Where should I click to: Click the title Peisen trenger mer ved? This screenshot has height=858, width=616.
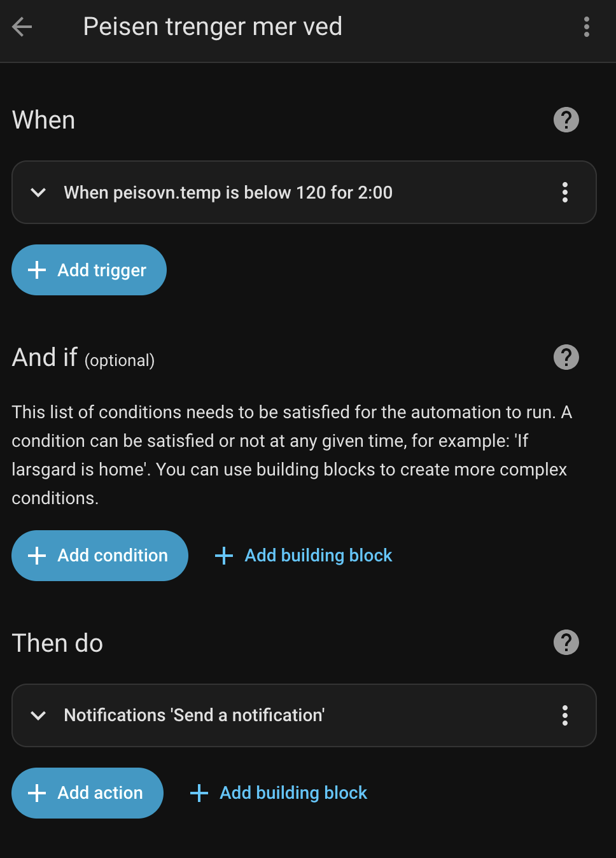(213, 27)
